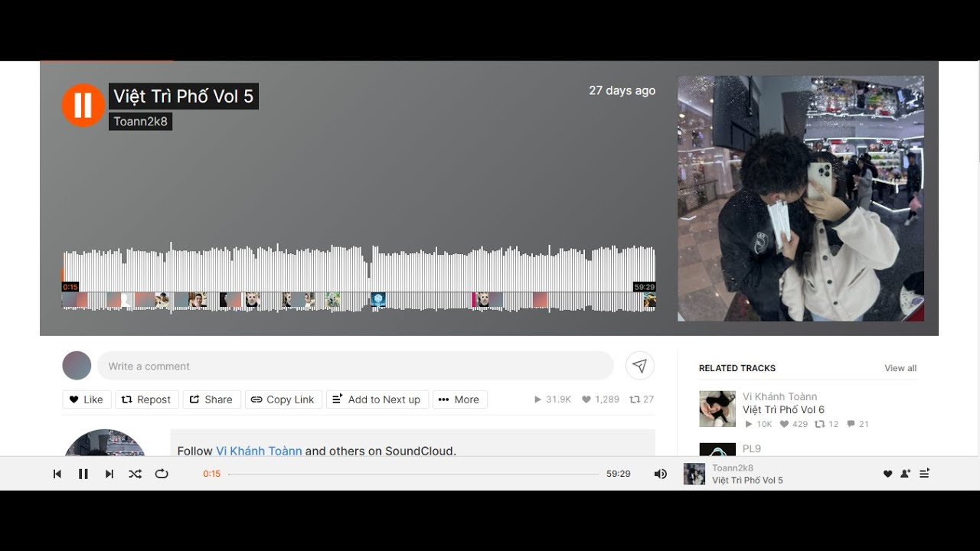980x551 pixels.
Task: Open PL9 in the related tracks list
Action: (752, 448)
